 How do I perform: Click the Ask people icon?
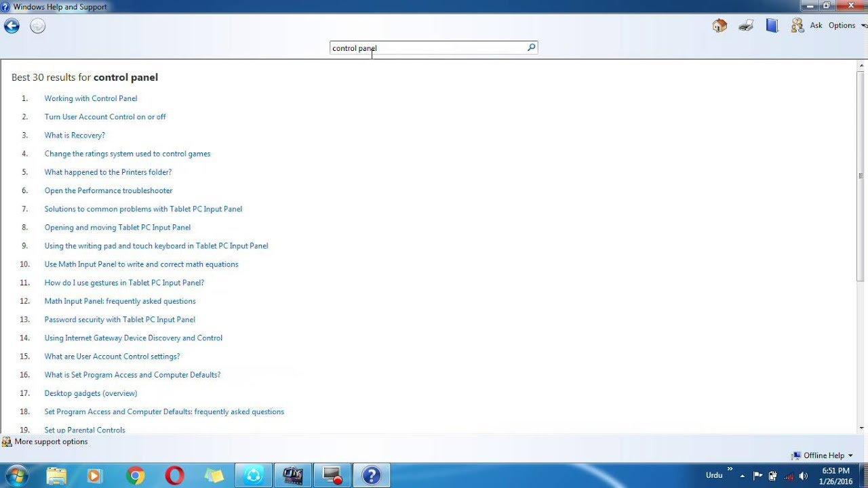tap(797, 26)
